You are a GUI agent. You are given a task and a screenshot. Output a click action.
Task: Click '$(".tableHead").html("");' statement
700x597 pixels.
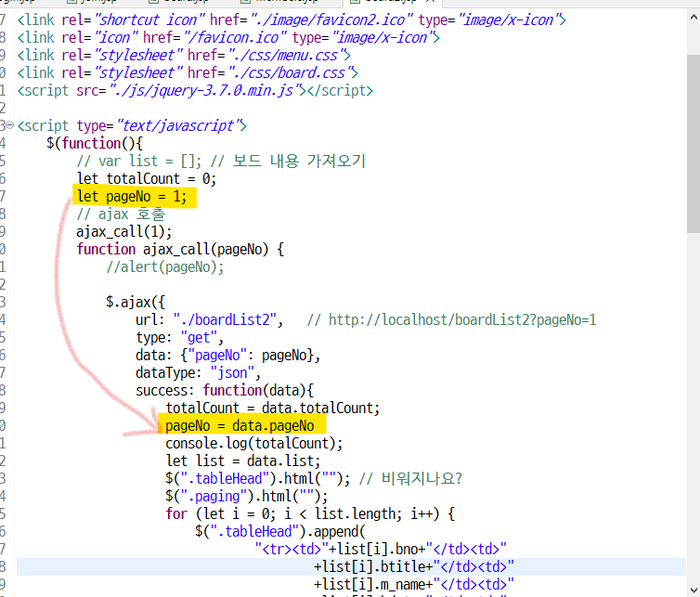(x=257, y=479)
